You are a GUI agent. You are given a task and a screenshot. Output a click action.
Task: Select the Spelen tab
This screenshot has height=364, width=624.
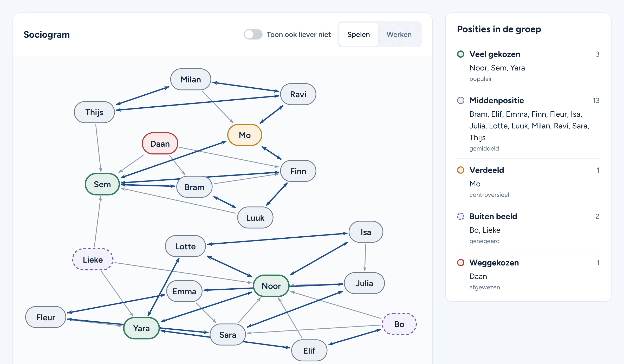359,34
